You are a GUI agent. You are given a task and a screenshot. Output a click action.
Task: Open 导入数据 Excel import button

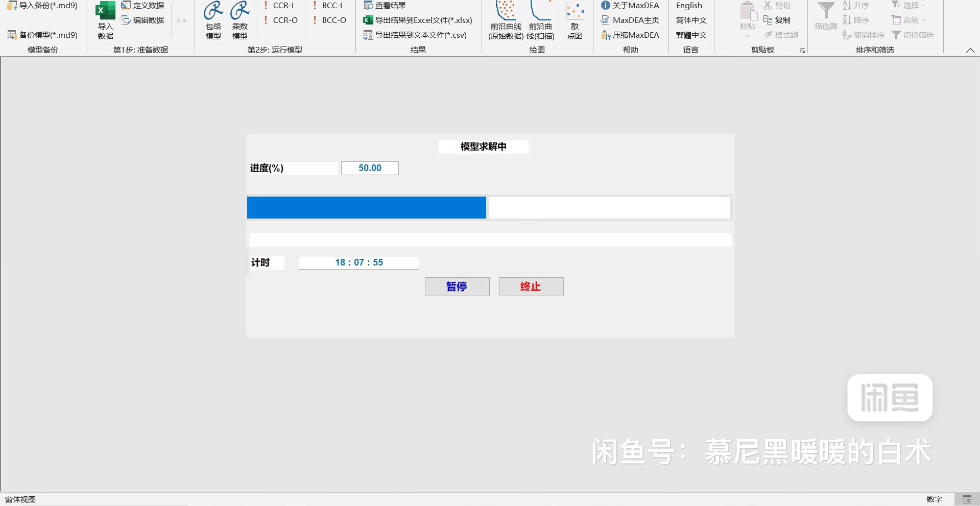105,20
